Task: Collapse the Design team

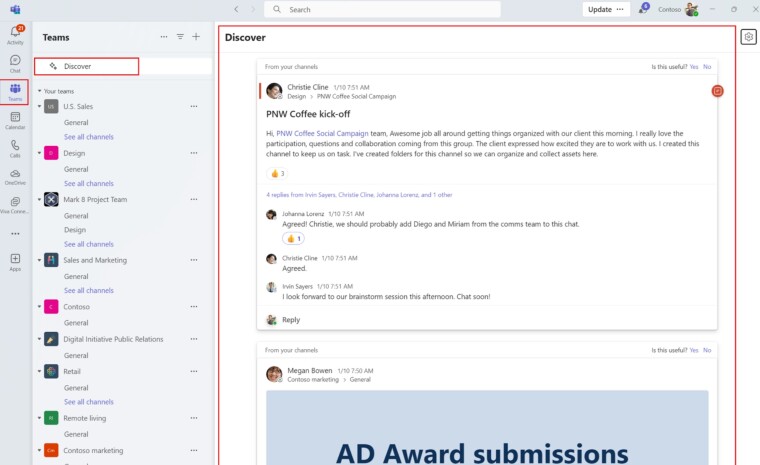Action: (x=39, y=153)
